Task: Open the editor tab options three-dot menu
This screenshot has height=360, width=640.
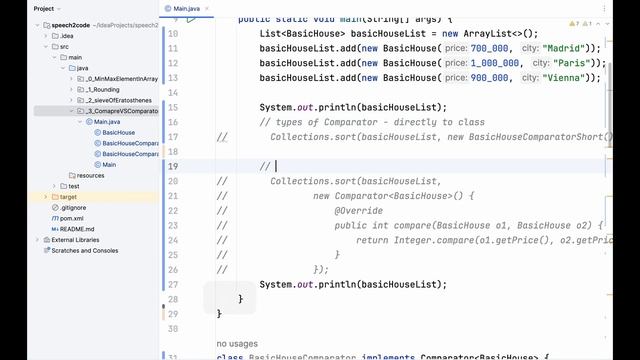Action: (x=604, y=9)
